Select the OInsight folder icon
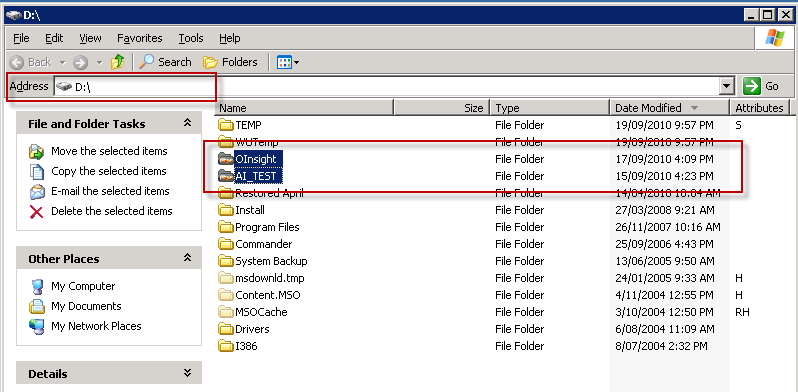 (225, 159)
